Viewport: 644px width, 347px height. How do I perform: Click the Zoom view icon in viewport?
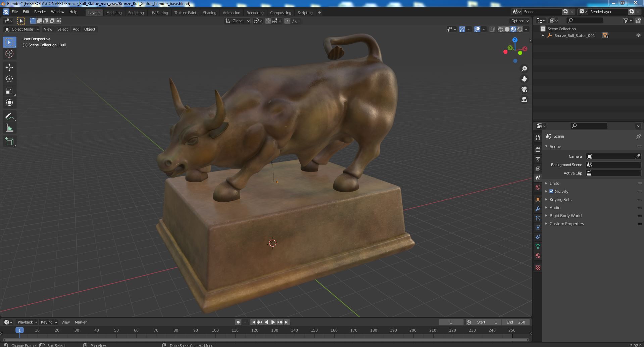click(x=524, y=69)
